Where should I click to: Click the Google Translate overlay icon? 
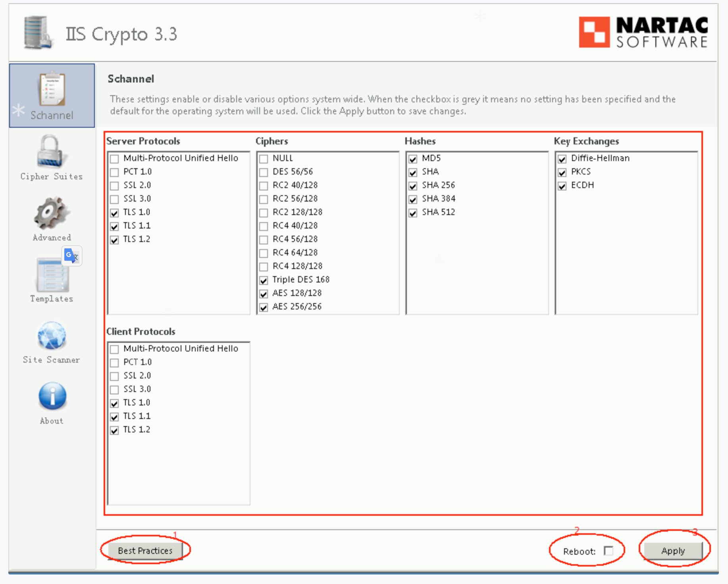71,256
